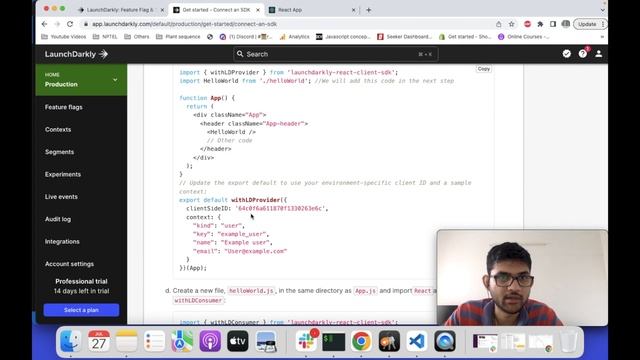
Task: Open a new browser tab
Action: point(369,10)
